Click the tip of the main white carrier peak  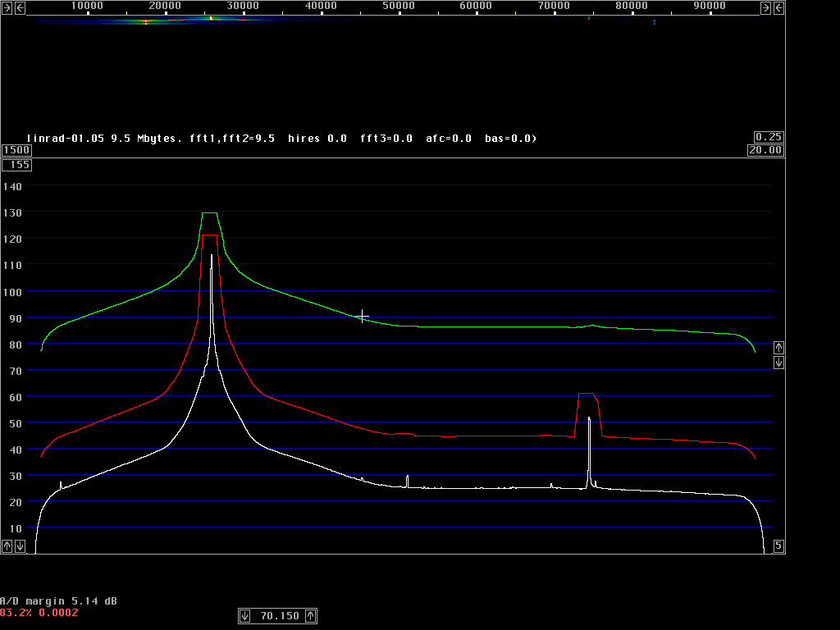click(x=212, y=256)
